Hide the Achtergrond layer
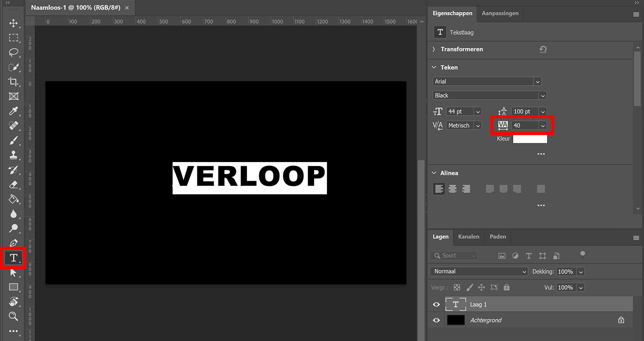Viewport: 644px width, 341px height. pyautogui.click(x=436, y=320)
